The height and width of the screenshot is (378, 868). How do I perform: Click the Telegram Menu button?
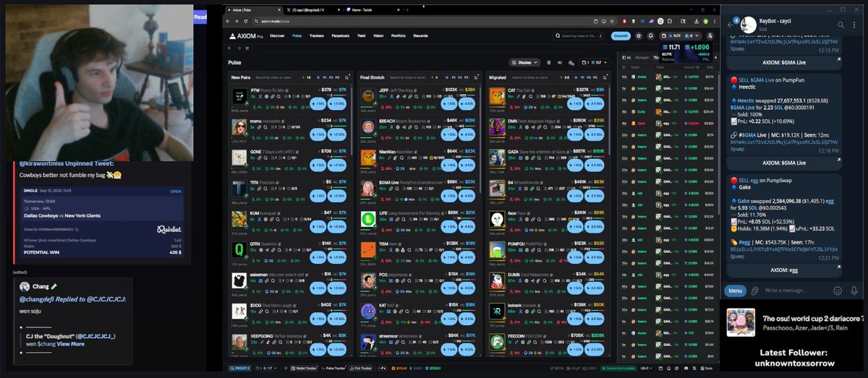pos(736,291)
